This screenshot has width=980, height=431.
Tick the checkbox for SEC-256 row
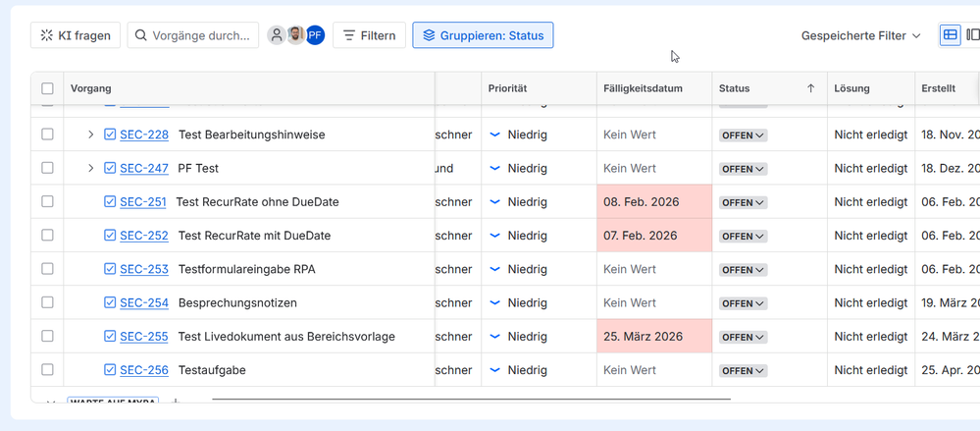(x=47, y=370)
